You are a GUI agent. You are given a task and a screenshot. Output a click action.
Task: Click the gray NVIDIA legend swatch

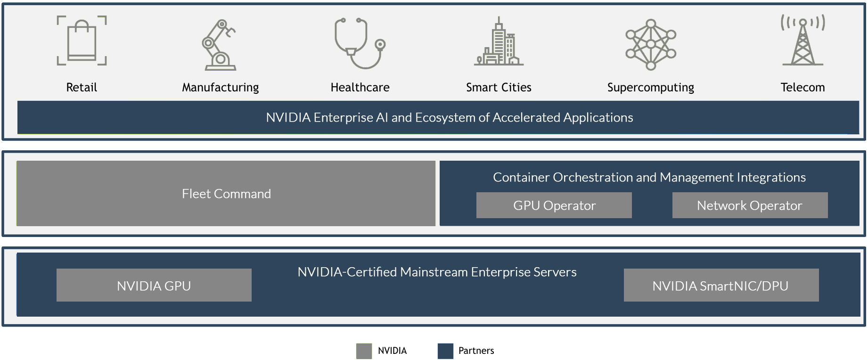(364, 351)
